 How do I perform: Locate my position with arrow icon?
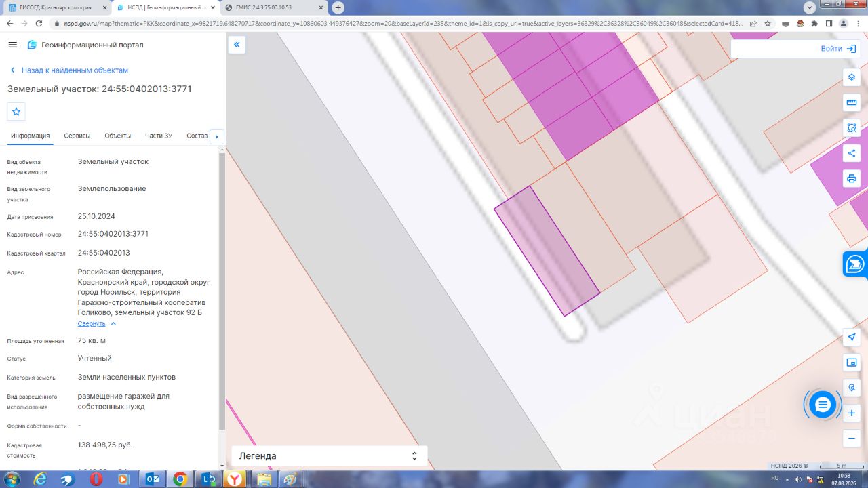point(852,337)
